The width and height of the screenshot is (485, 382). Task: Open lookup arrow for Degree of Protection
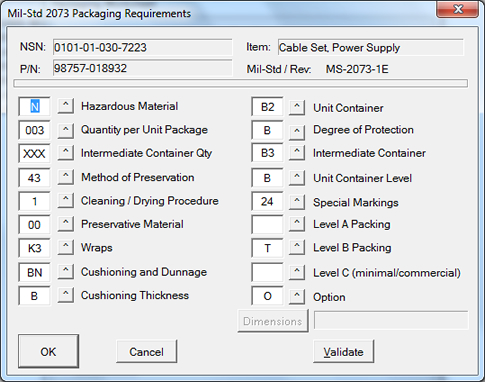[297, 131]
